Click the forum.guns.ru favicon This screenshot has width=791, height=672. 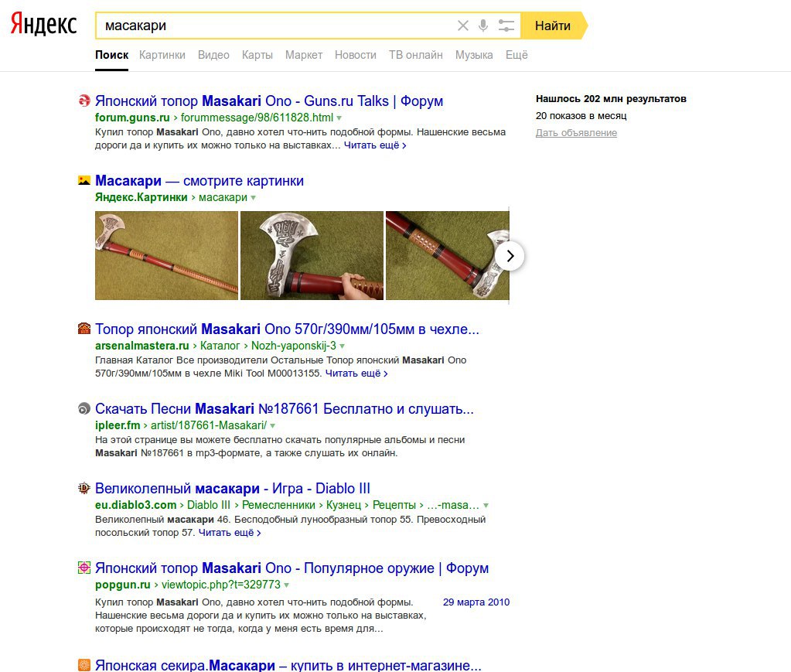coord(84,101)
